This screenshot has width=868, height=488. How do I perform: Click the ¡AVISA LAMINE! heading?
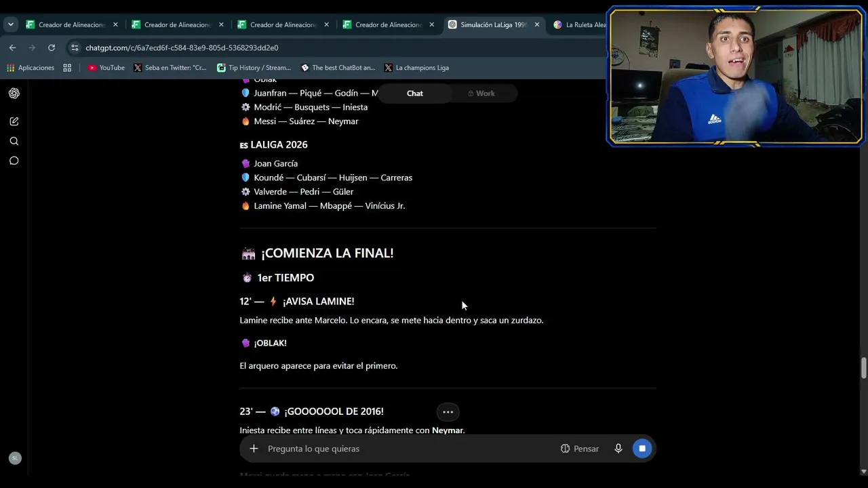(319, 302)
